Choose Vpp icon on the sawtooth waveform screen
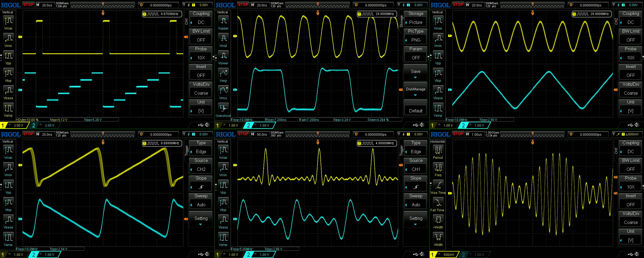Viewport: 644px width, 258px height. pos(8,185)
